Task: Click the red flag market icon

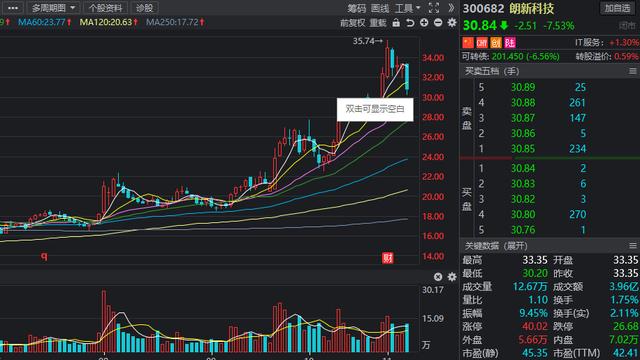Action: tap(468, 42)
